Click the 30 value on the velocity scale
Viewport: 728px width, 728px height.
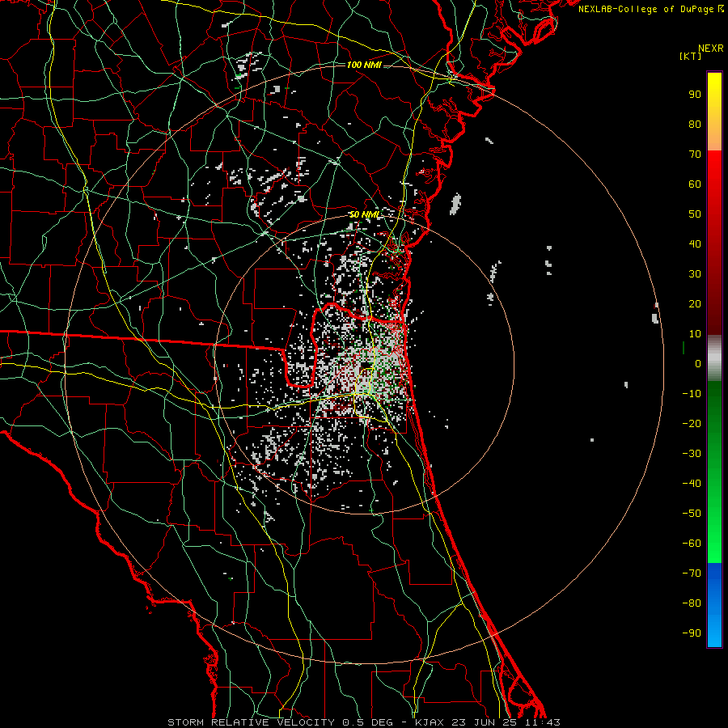pyautogui.click(x=695, y=274)
